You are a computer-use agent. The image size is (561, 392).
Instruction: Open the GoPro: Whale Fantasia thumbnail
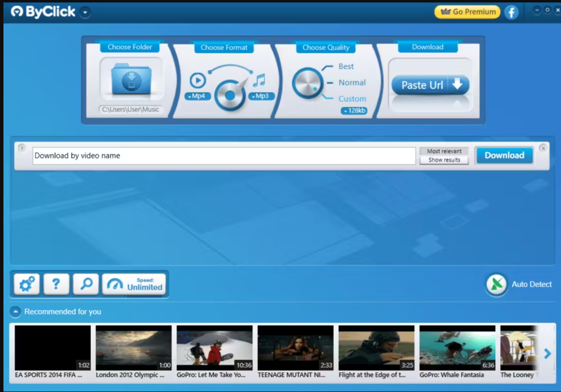coord(457,348)
